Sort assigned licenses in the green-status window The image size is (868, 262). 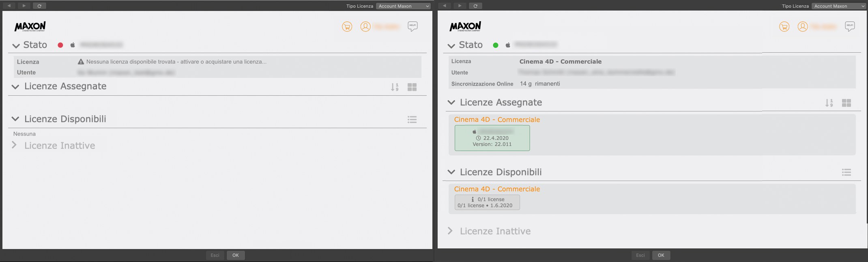[x=829, y=103]
